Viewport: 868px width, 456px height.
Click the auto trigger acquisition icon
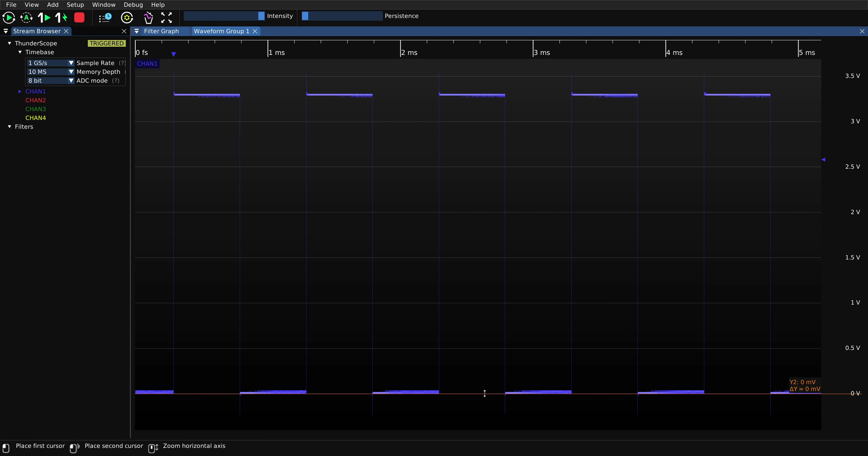point(26,17)
